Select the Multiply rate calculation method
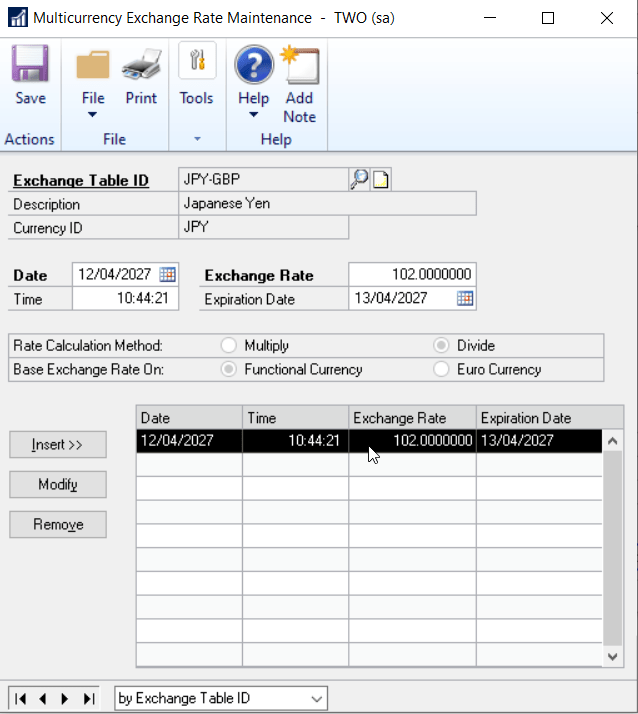638x714 pixels. click(228, 345)
